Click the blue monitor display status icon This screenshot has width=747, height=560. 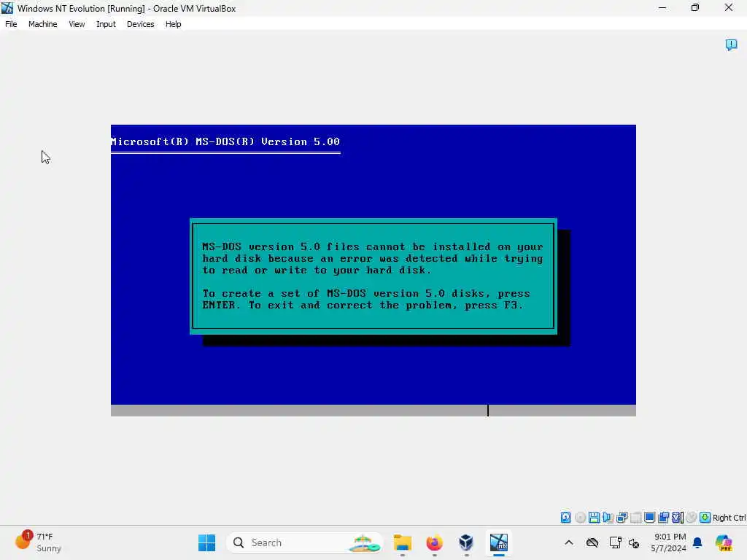coord(649,518)
